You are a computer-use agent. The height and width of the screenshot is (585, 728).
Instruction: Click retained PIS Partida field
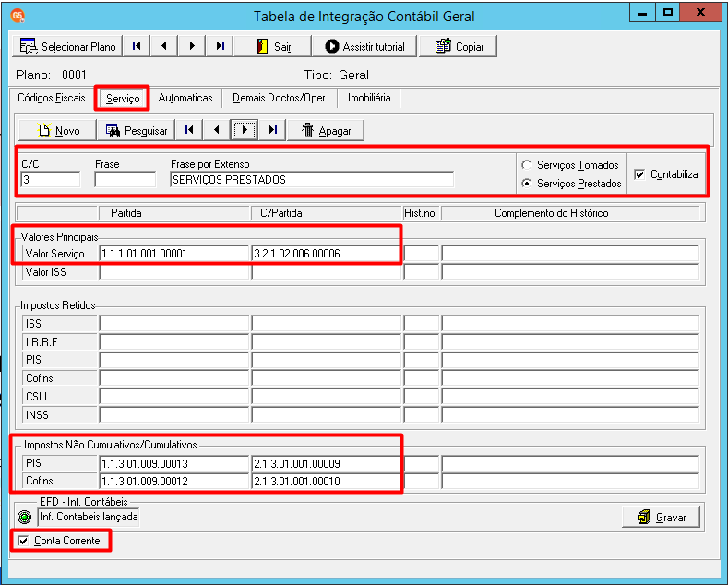[x=174, y=360]
